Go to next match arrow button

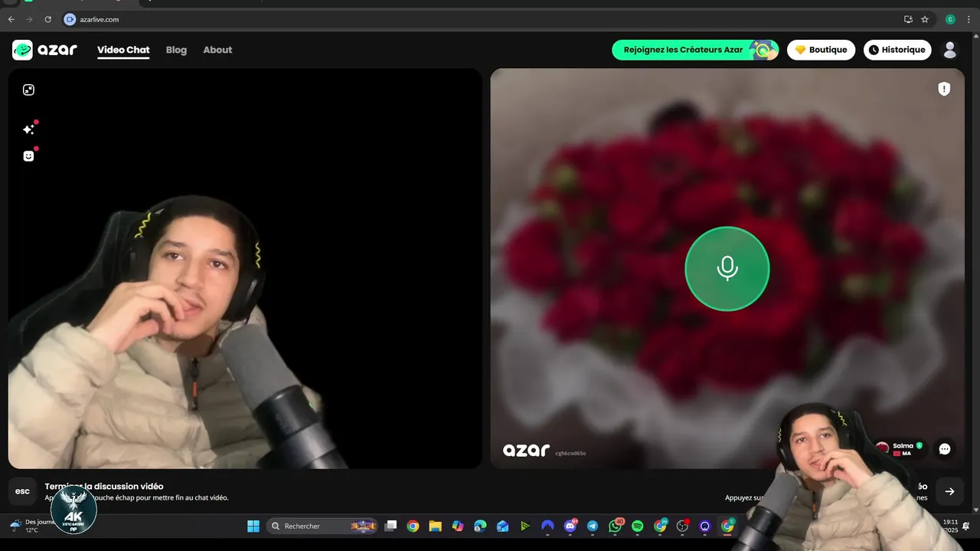click(949, 491)
